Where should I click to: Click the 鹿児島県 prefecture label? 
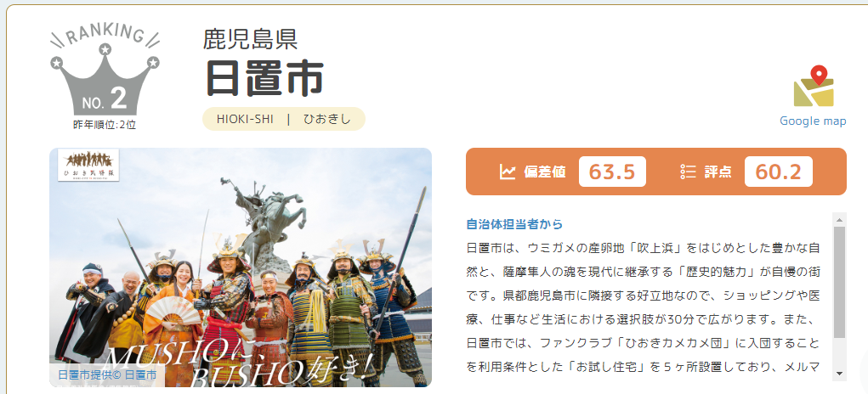click(x=251, y=39)
